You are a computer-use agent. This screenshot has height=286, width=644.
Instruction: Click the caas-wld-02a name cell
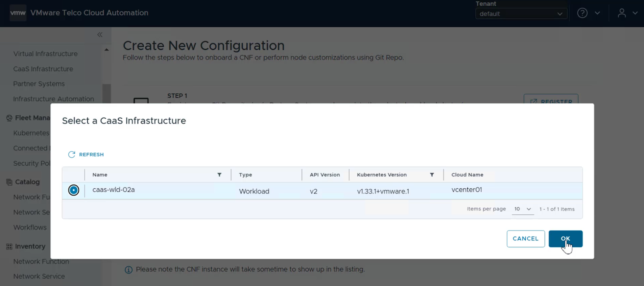[114, 189]
